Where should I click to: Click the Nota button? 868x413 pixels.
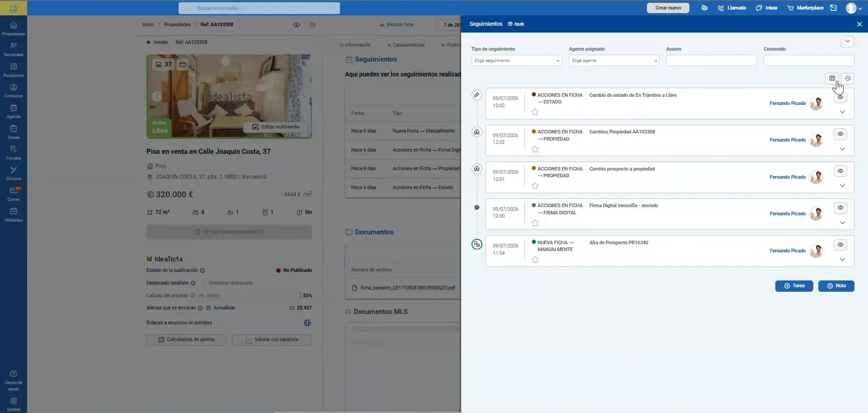point(836,286)
